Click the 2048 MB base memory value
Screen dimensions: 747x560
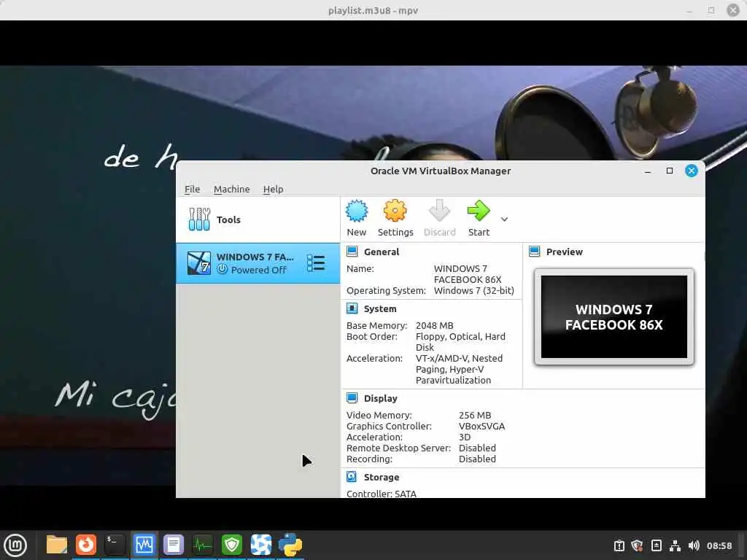pos(435,326)
